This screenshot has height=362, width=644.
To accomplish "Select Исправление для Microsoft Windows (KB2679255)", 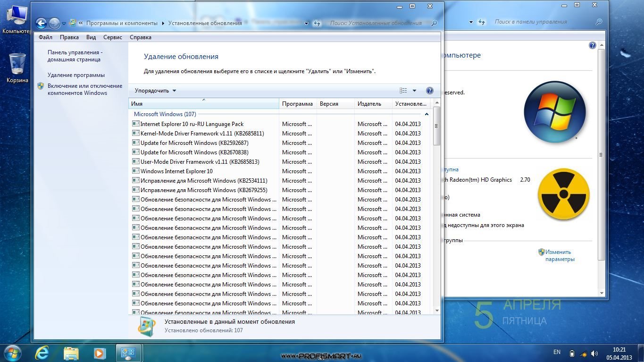I will click(280, 190).
